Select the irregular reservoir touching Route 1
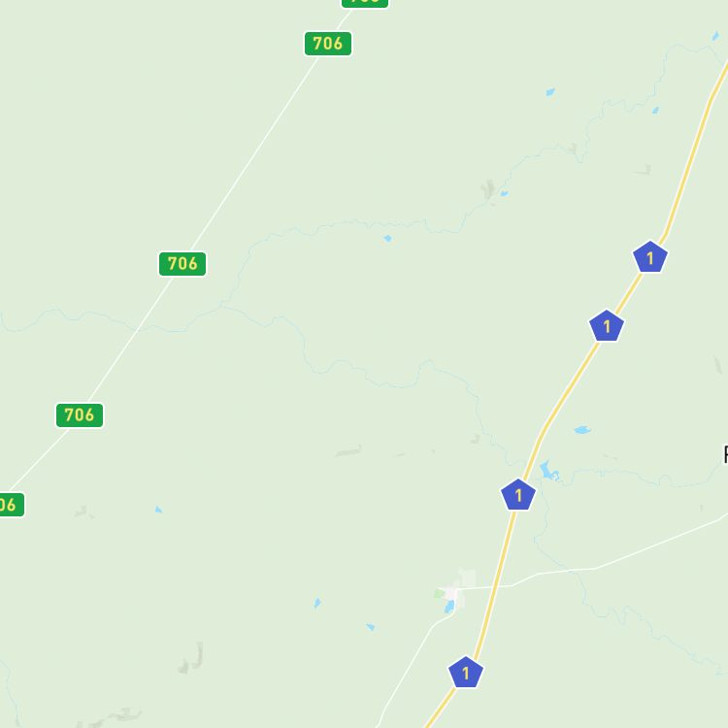 (x=548, y=471)
